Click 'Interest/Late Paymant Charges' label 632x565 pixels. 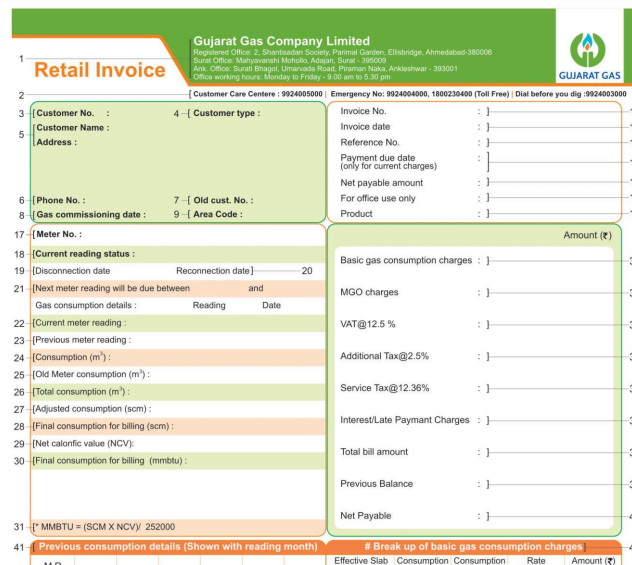405,420
